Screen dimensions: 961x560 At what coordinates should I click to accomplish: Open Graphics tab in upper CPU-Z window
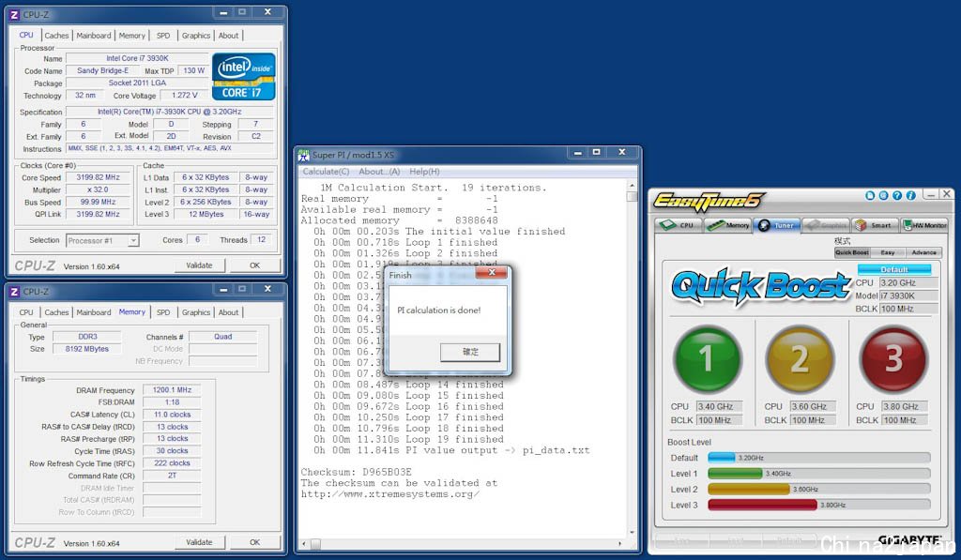tap(196, 36)
